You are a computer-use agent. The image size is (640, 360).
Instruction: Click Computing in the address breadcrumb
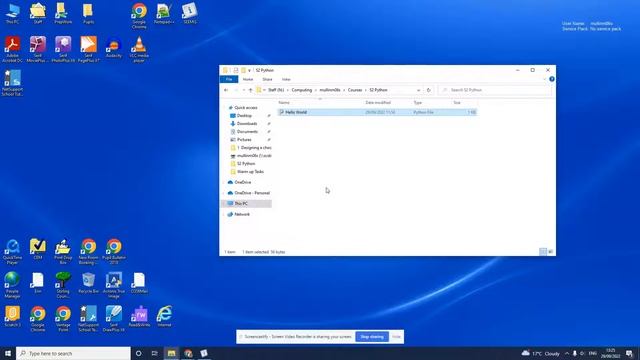pyautogui.click(x=302, y=90)
